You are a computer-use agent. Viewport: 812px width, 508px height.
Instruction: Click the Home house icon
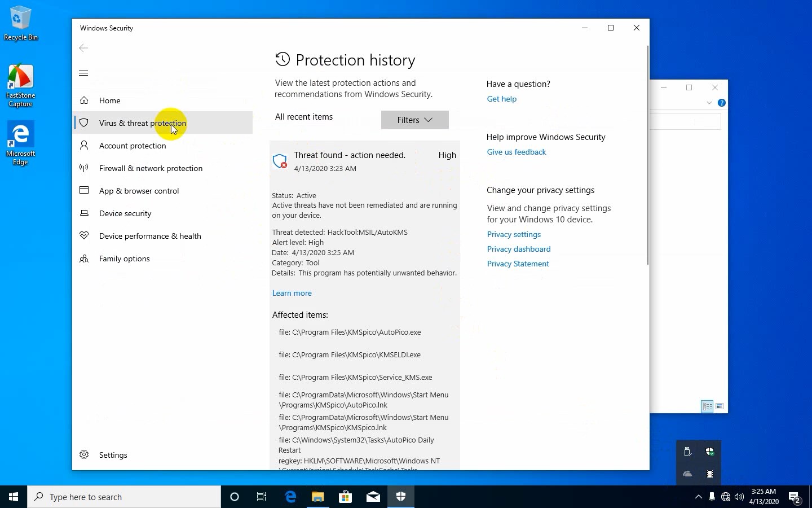(x=84, y=100)
